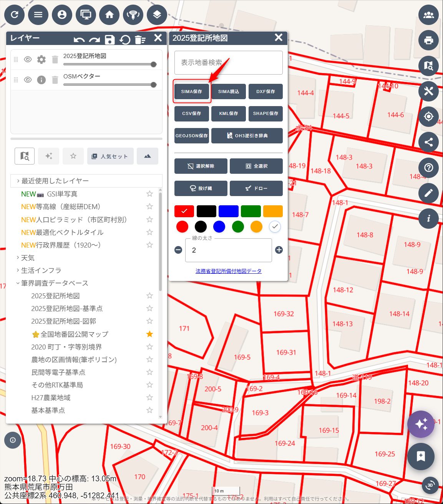Select the blue rectangular color swatch
The width and height of the screenshot is (443, 504).
(x=229, y=211)
